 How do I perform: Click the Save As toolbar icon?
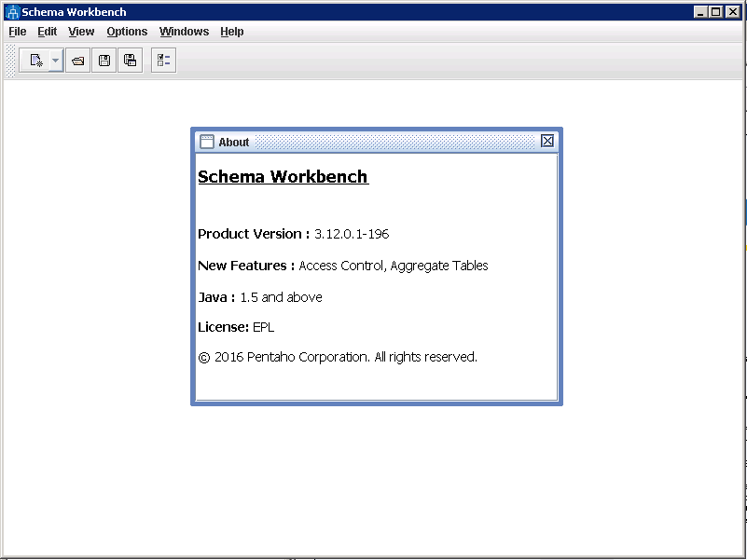click(x=130, y=61)
